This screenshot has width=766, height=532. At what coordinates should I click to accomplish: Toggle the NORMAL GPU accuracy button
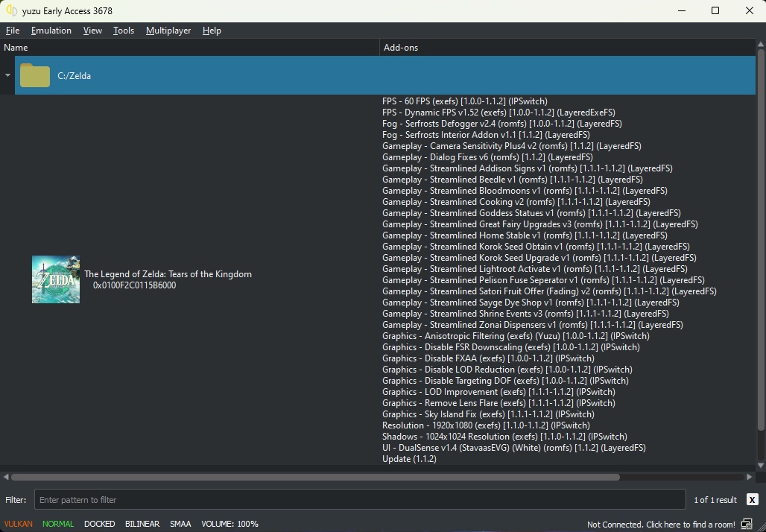58,524
